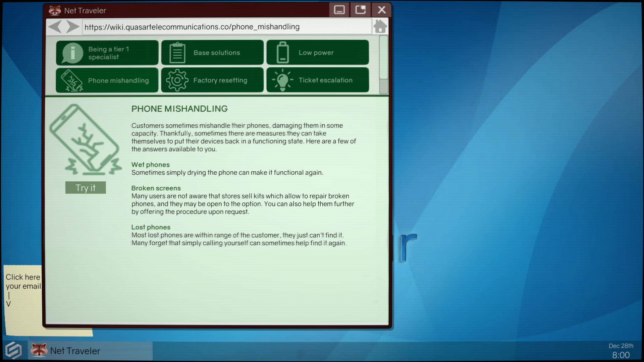Screen dimensions: 644x362
Task: Click the sentence about drying the phone
Action: [x=227, y=173]
